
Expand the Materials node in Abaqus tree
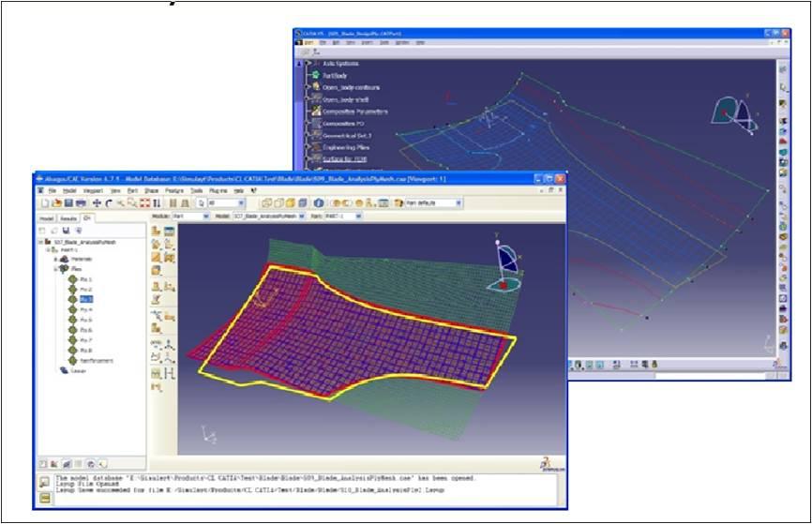56,259
